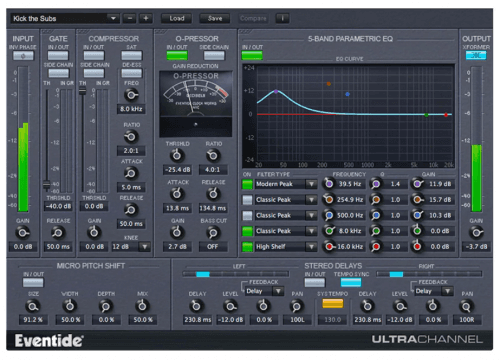Screen dimensions: 500x360
Task: Enable the Gate Side Chain switch
Action: pyautogui.click(x=58, y=73)
